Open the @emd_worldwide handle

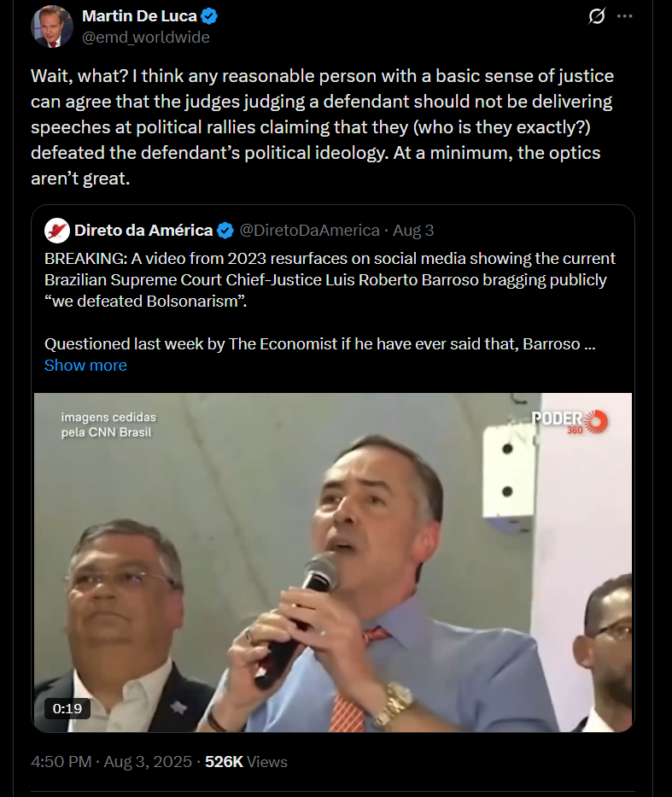tap(146, 37)
